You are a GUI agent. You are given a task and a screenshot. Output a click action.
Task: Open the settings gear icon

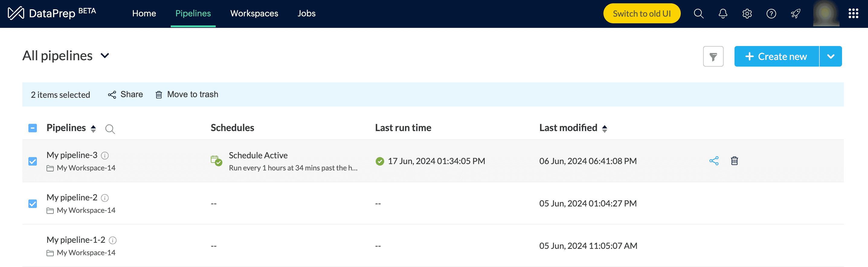coord(747,14)
